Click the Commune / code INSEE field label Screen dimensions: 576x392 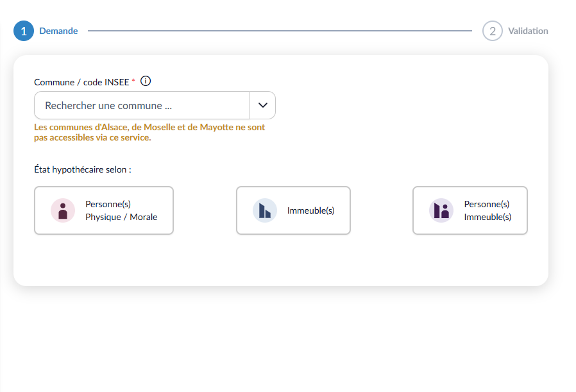coord(81,82)
